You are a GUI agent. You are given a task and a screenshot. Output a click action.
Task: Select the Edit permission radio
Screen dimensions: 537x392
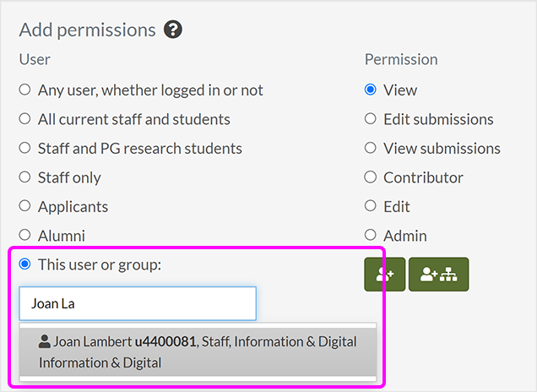371,206
